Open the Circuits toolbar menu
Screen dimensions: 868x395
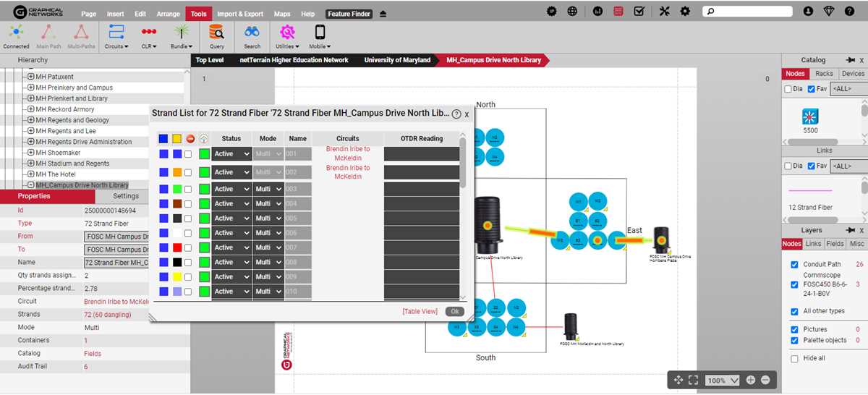[x=116, y=35]
